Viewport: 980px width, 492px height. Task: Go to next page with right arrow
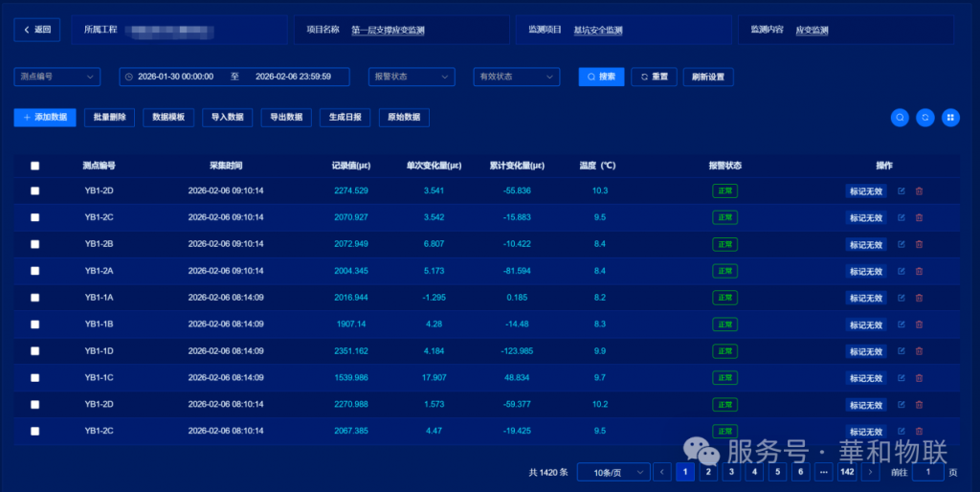point(870,472)
